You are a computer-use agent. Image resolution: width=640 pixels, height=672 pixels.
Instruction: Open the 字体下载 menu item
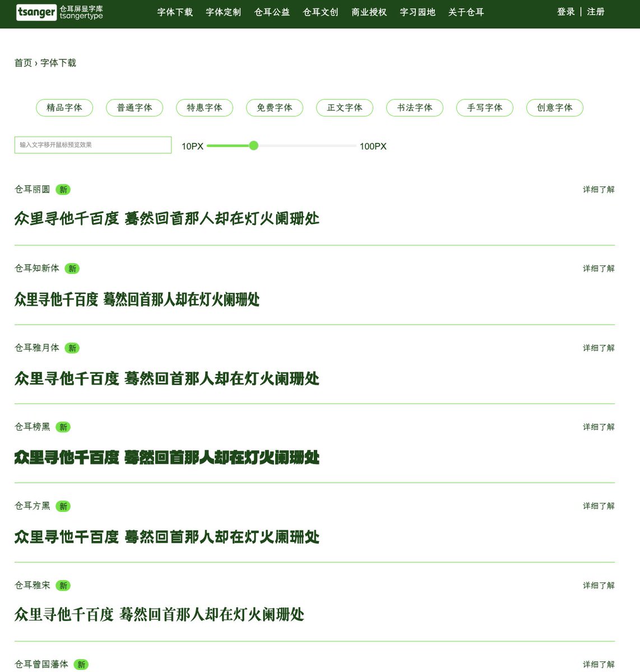tap(174, 12)
